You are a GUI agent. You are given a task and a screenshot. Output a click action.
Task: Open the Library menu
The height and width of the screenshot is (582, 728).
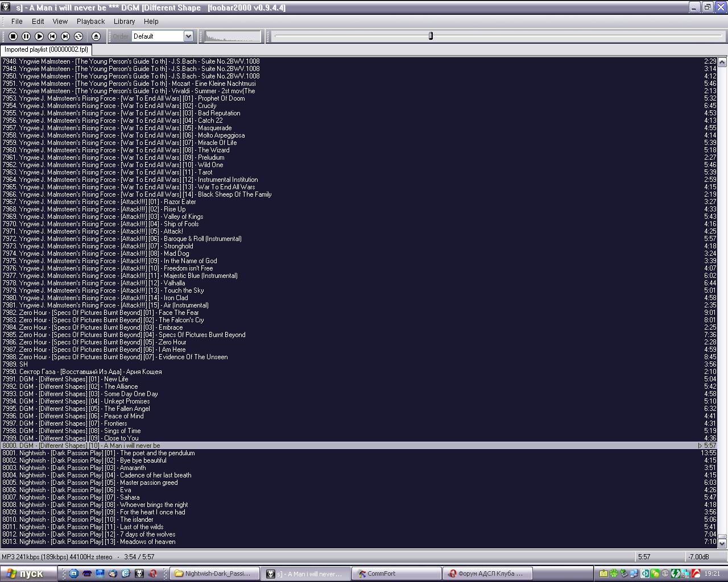click(124, 21)
